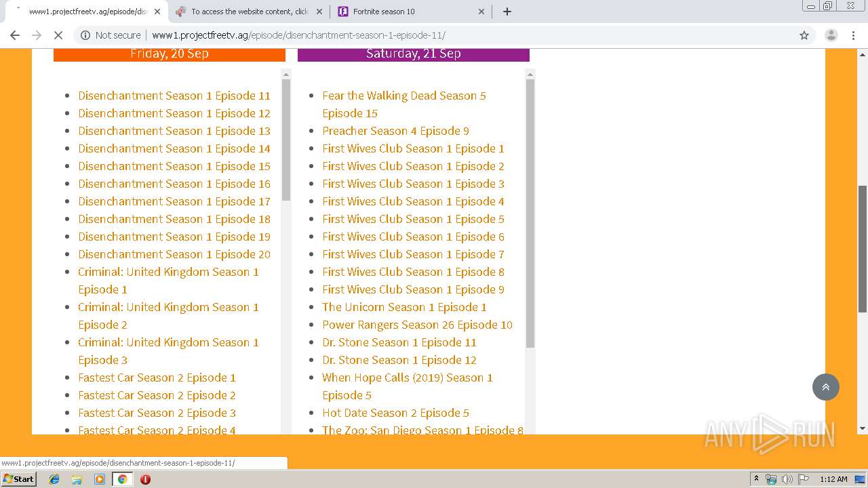This screenshot has height=488, width=868.
Task: Click the 1:12 AM system clock
Action: pos(833,479)
